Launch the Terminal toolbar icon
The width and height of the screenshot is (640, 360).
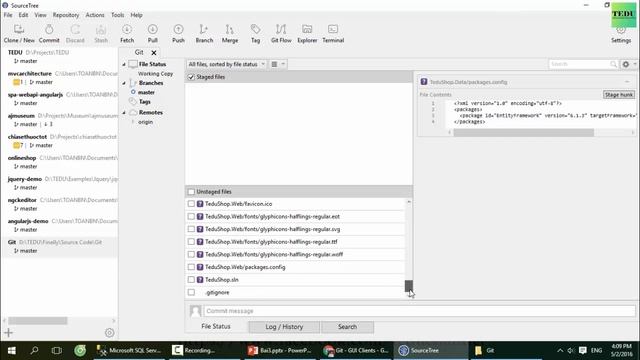click(x=333, y=33)
